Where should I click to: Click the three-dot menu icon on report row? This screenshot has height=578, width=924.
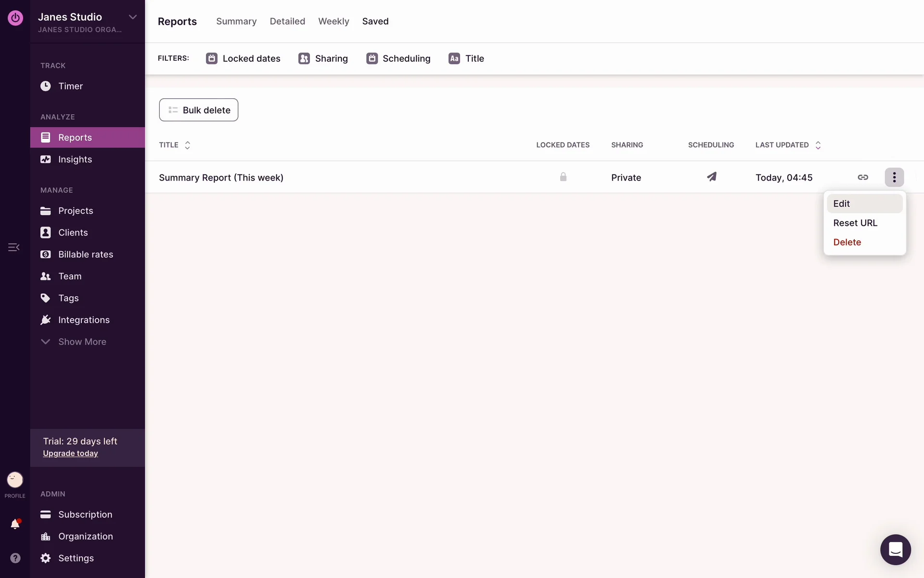[x=894, y=177]
